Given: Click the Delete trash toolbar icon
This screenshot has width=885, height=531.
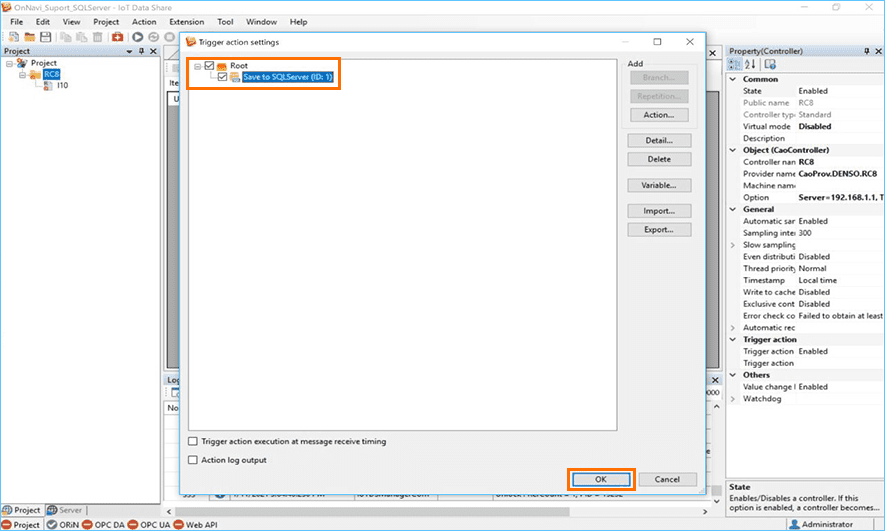Looking at the screenshot, I should 98,37.
